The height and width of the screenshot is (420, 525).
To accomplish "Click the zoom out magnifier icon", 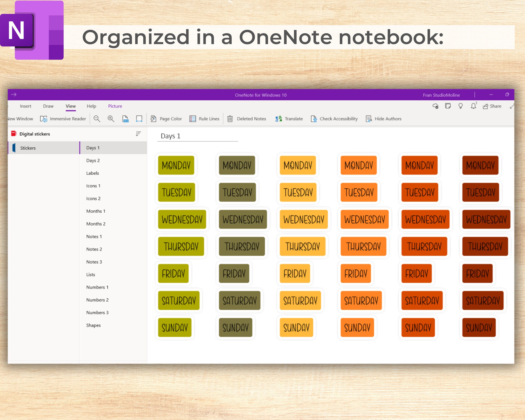I will click(97, 119).
